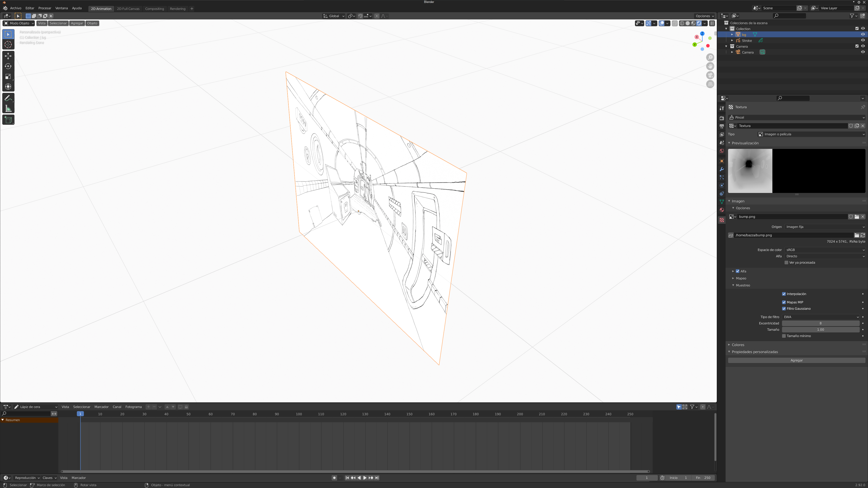Adjust the Excentricidad value slider

point(821,323)
